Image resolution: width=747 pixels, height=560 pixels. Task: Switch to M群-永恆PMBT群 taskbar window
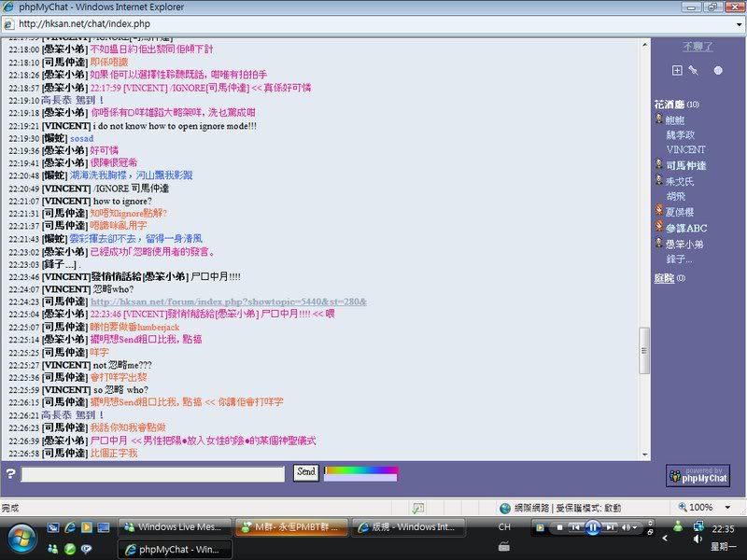coord(291,527)
